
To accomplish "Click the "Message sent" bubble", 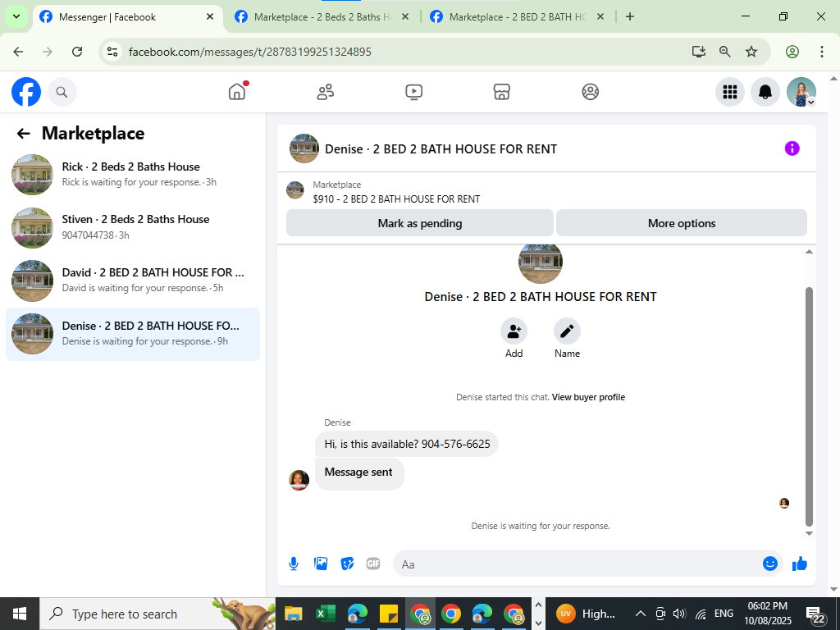I will point(359,473).
